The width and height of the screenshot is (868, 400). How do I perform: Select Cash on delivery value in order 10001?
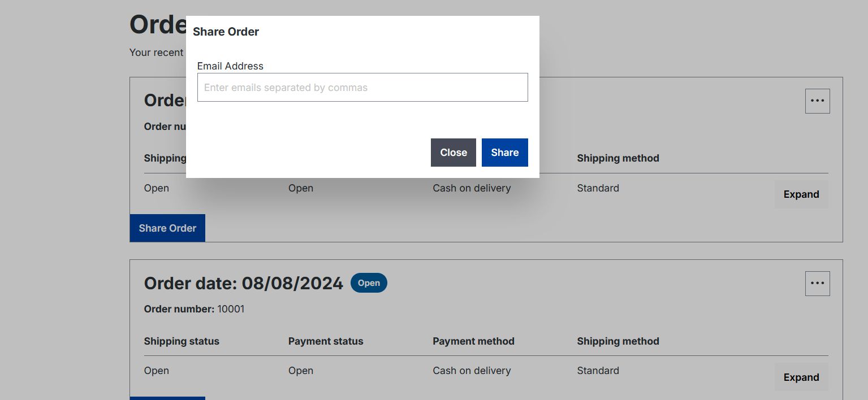[x=472, y=371]
